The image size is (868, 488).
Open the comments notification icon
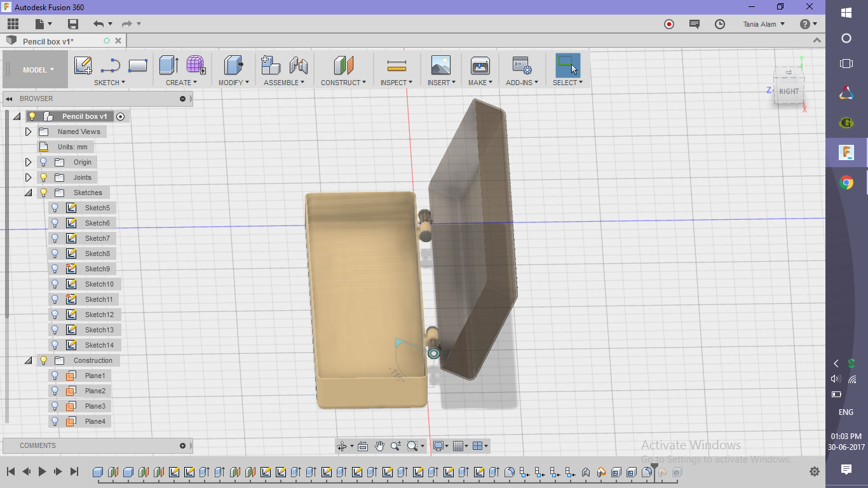tap(695, 24)
